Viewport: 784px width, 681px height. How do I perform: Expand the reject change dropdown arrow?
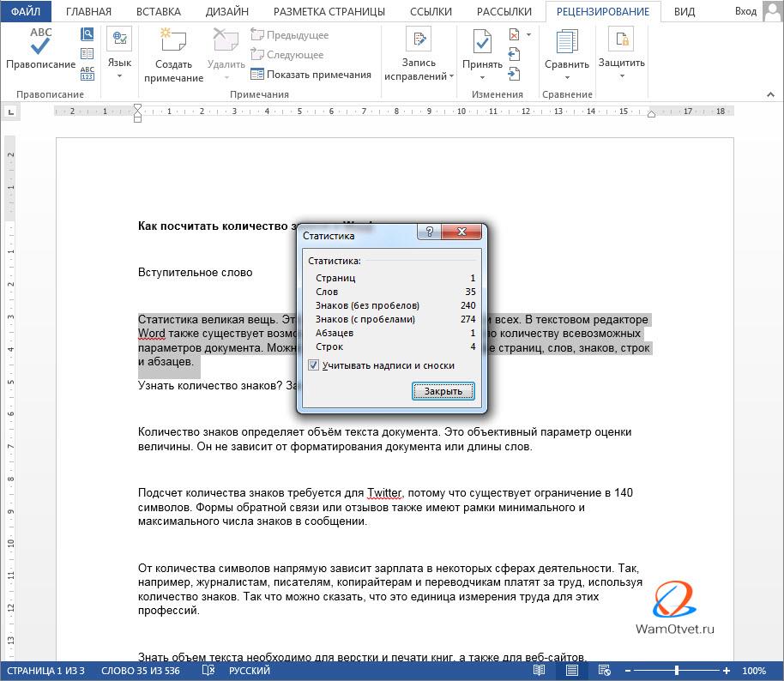(x=528, y=34)
